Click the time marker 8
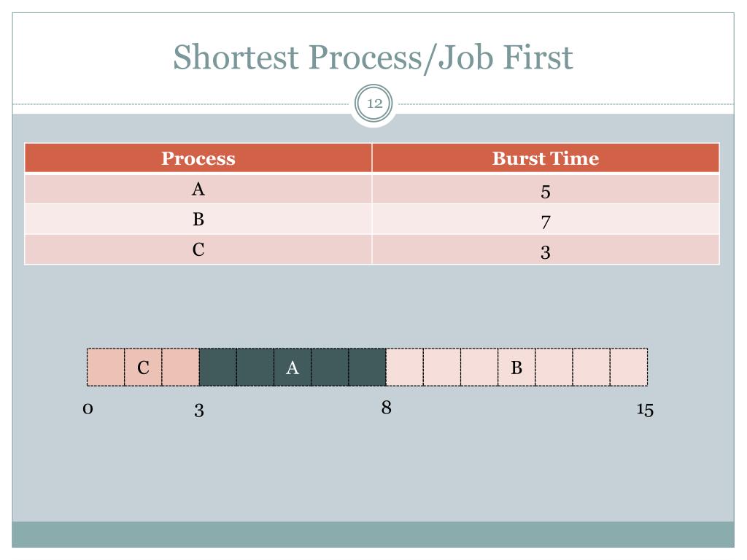The height and width of the screenshot is (560, 747). (x=387, y=407)
